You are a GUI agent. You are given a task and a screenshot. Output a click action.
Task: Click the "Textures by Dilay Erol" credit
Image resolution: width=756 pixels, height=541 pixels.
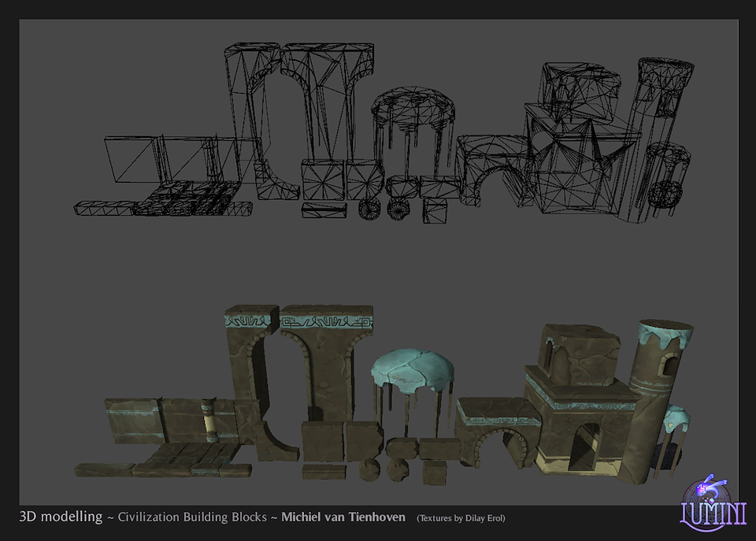click(x=461, y=518)
